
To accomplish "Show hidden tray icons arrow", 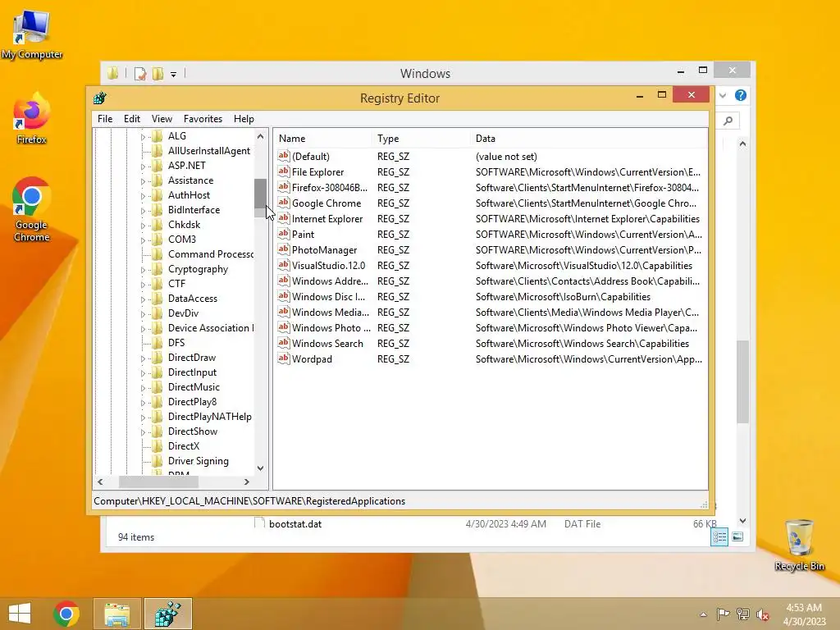I will click(x=703, y=614).
